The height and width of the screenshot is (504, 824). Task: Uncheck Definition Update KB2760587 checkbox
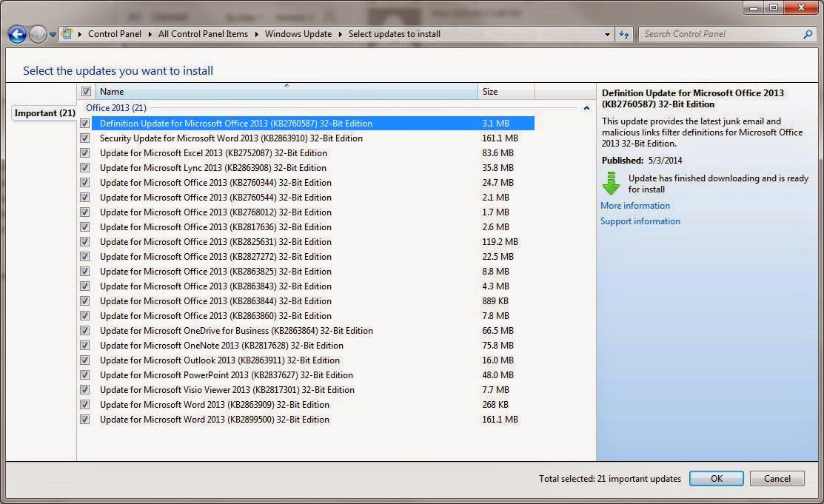click(x=84, y=124)
